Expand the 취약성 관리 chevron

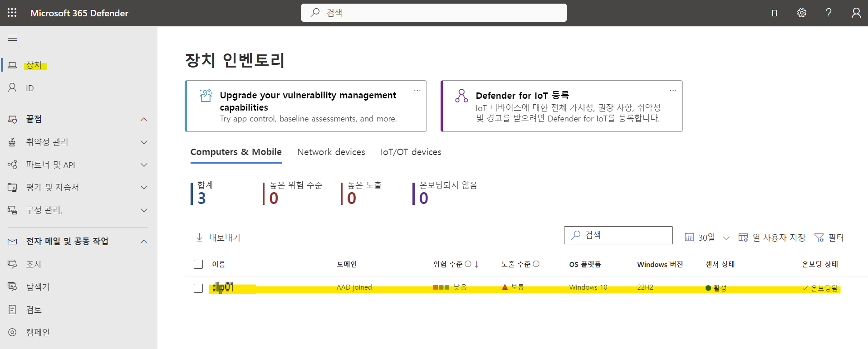pos(144,142)
